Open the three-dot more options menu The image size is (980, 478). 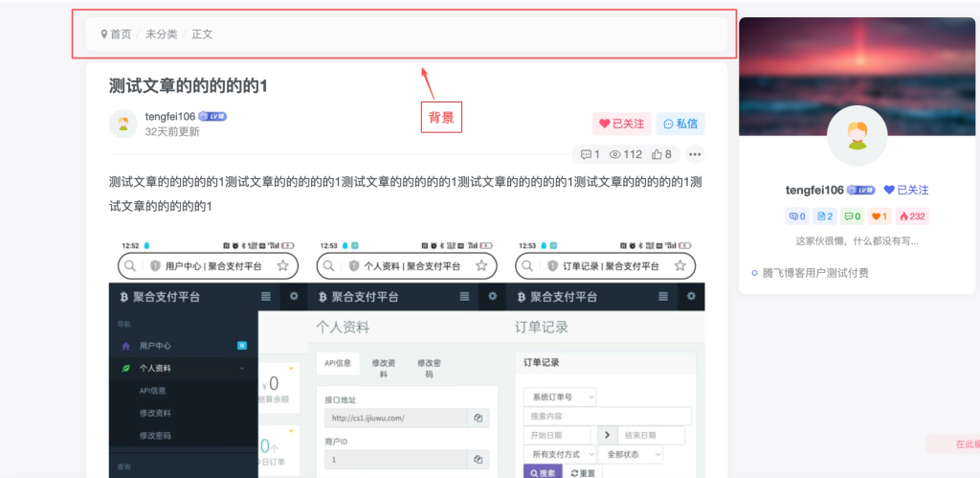[x=695, y=154]
